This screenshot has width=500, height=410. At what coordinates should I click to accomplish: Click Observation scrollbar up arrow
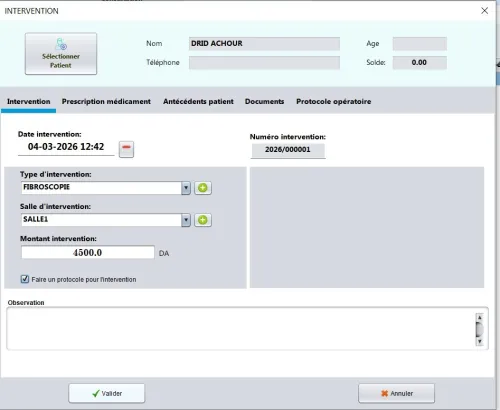[x=480, y=317]
